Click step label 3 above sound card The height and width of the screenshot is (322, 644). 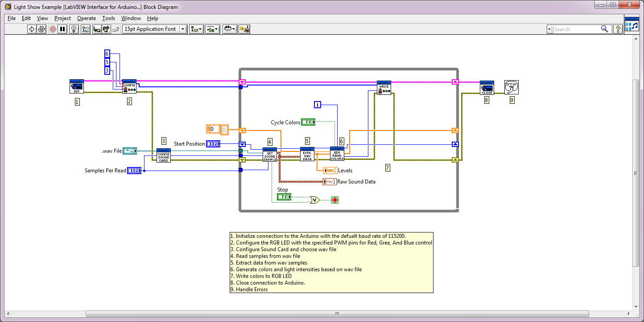[164, 141]
